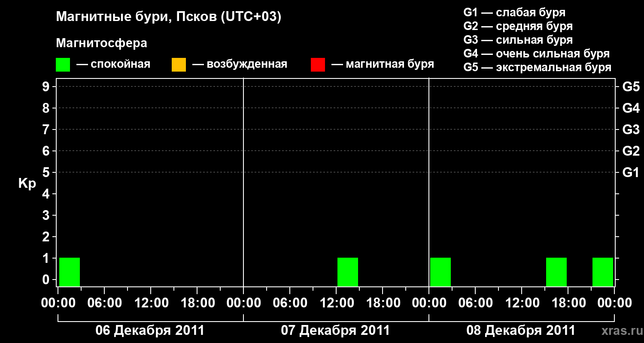Click the 'G4' right-axis label
The image size is (644, 343).
click(631, 108)
